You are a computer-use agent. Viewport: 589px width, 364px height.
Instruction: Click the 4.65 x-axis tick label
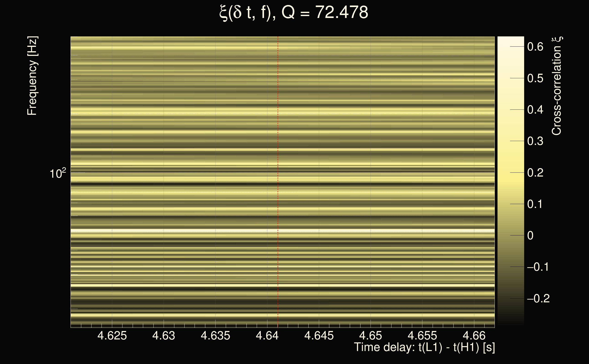coord(370,336)
